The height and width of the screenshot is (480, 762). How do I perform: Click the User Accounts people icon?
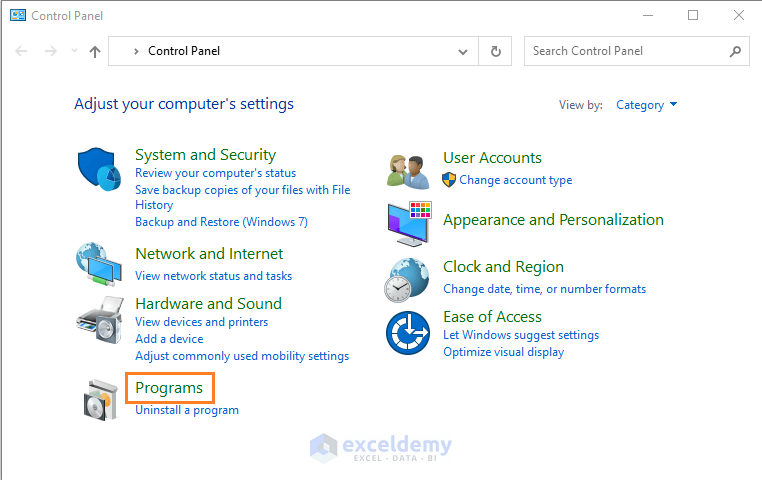pos(409,169)
